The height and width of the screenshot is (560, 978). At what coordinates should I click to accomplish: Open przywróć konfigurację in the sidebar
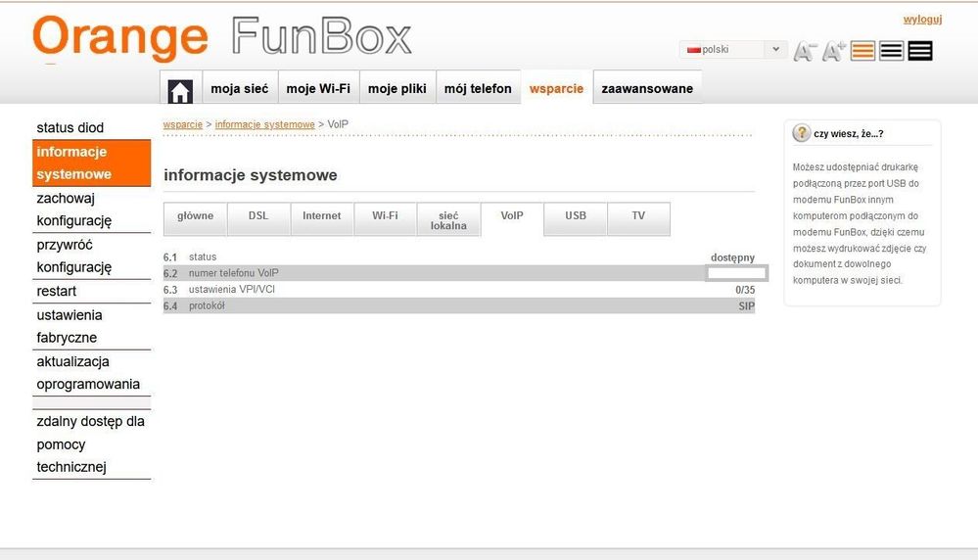click(x=92, y=256)
